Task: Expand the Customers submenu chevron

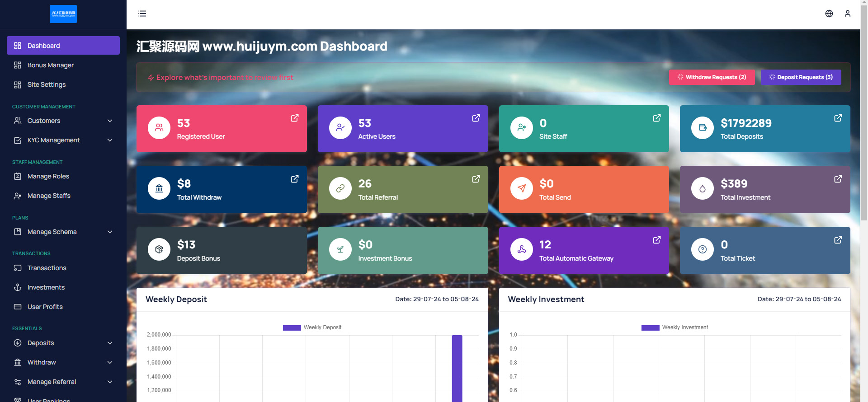Action: (x=110, y=121)
